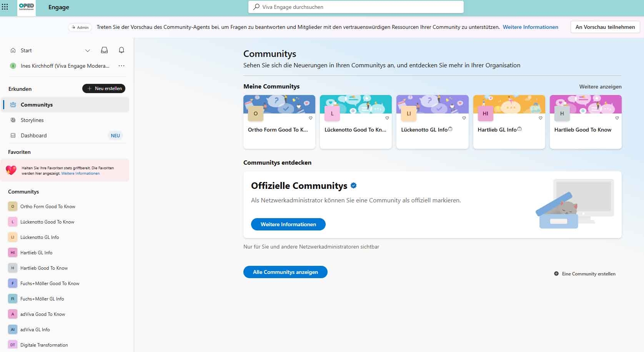Screen dimensions: 644x352
Task: Click the Digitale Transformation DT avatar icon
Action: point(13,345)
